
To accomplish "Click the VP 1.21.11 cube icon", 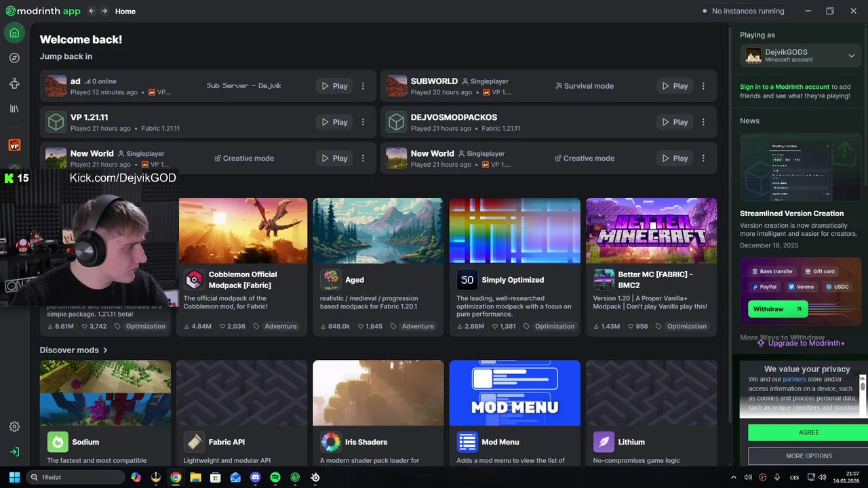I will [x=56, y=122].
